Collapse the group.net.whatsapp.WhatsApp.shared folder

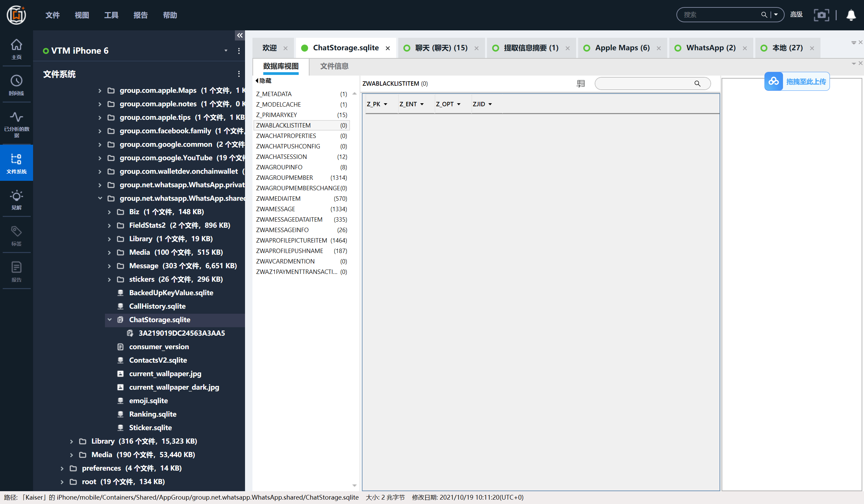point(100,198)
